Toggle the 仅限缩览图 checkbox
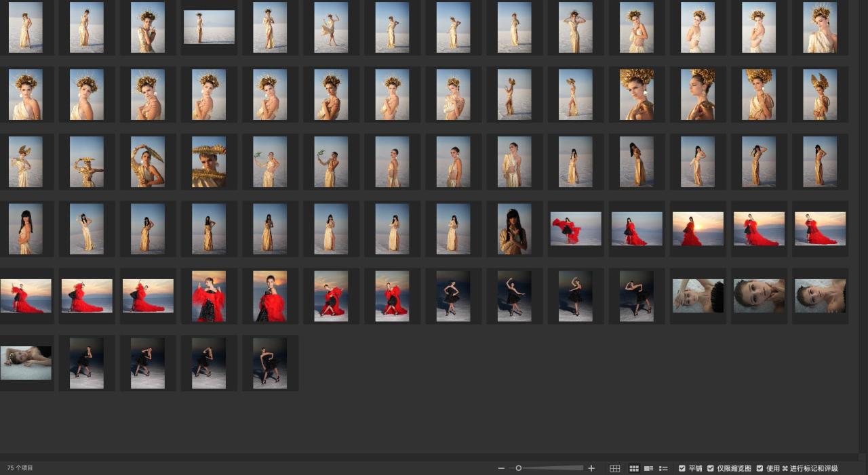868x475 pixels. 711,468
